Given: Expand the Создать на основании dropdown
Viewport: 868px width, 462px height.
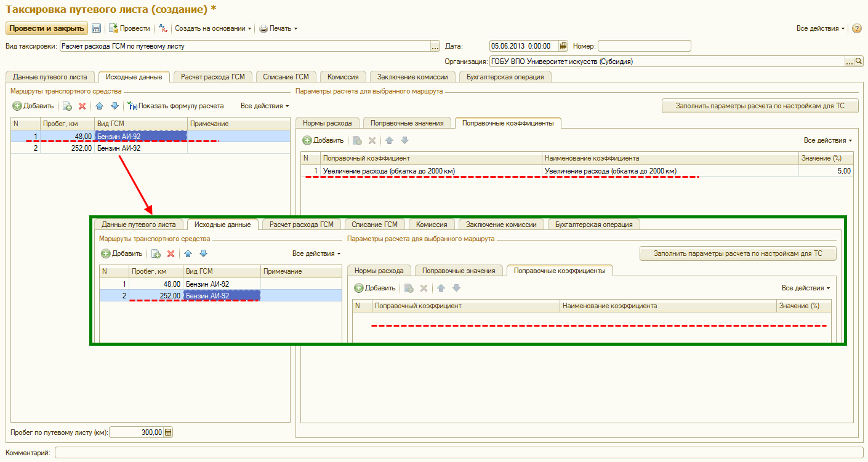Looking at the screenshot, I should pos(213,28).
